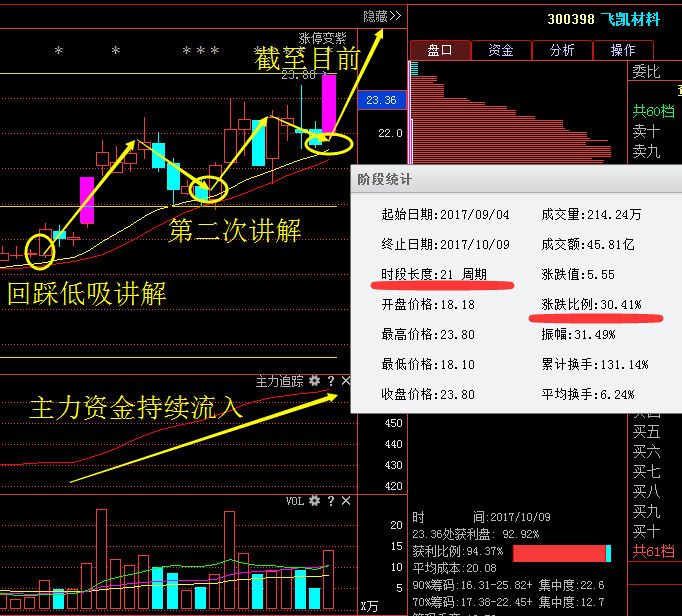Viewport: 682px width, 616px height.
Task: Click stock name 飞凯材料
Action: coord(631,19)
